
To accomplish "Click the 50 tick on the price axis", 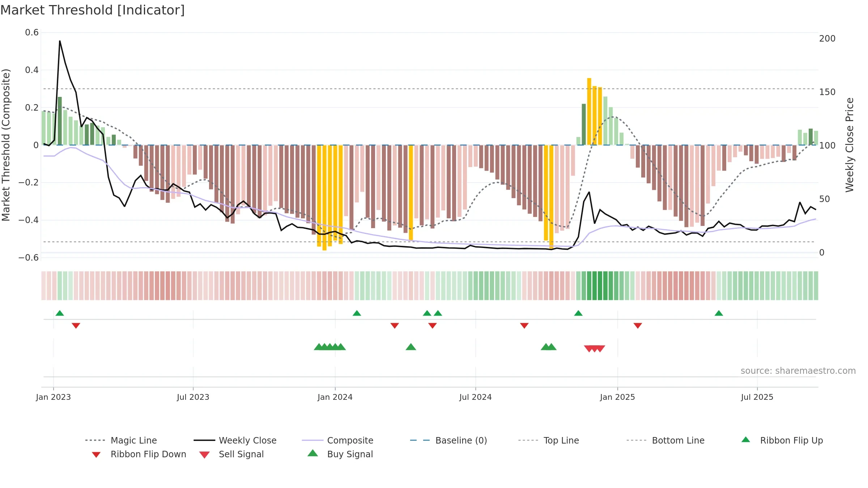I will pyautogui.click(x=825, y=199).
